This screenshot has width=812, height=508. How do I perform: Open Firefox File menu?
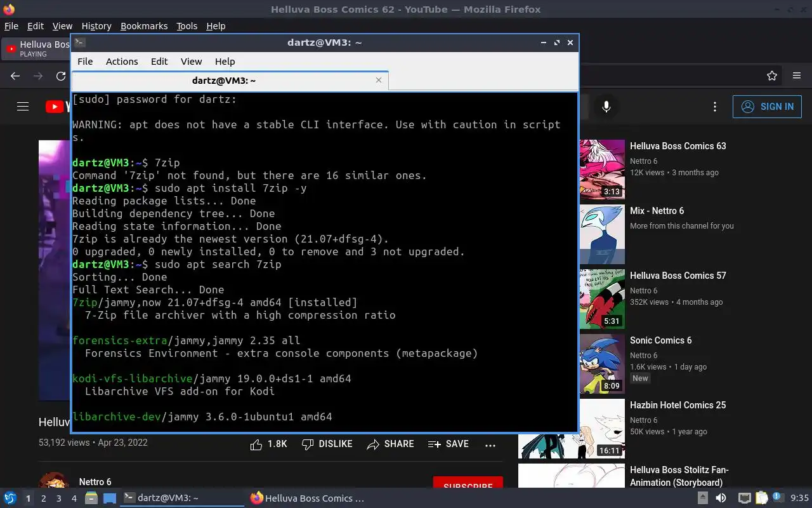tap(11, 26)
